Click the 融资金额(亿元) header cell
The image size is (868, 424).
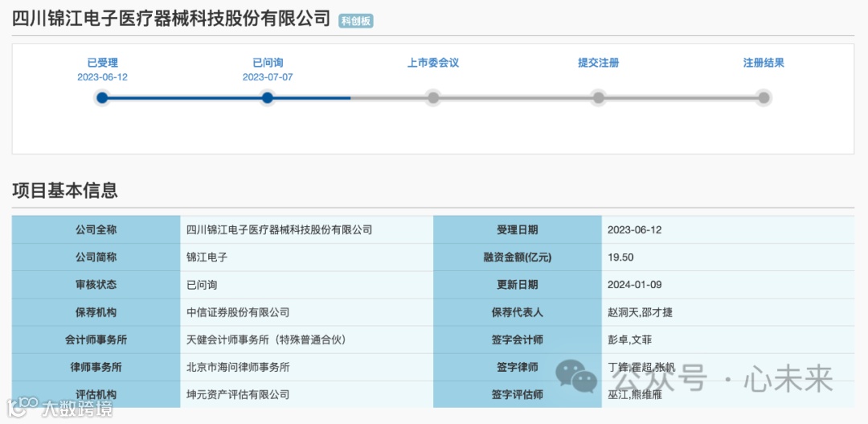pyautogui.click(x=518, y=257)
